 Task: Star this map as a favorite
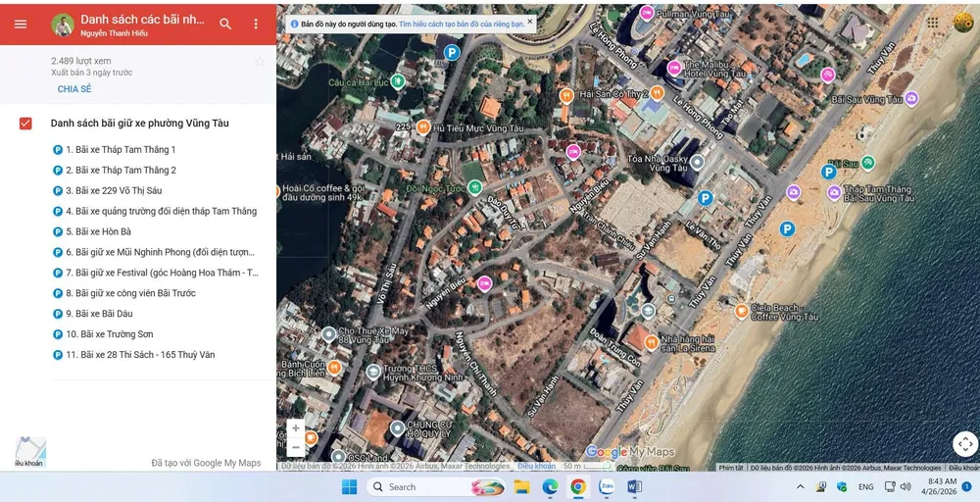260,62
